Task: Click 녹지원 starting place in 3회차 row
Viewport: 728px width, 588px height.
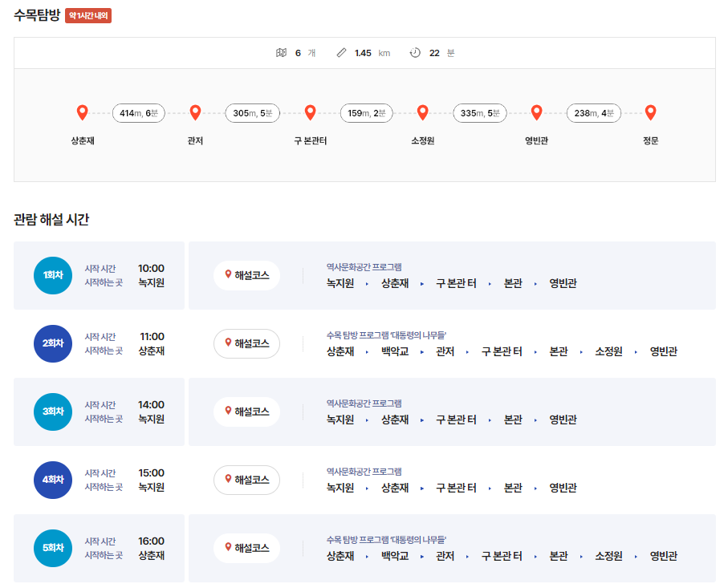Action: 152,419
